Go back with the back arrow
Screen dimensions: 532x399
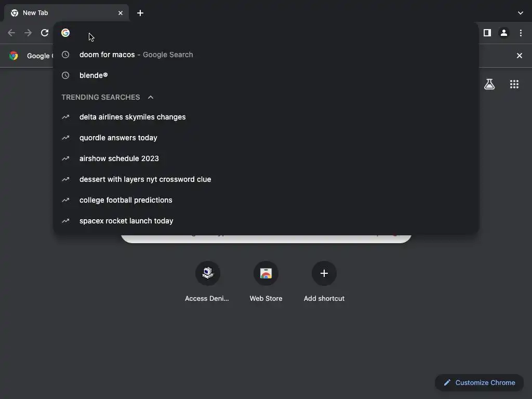pos(11,33)
